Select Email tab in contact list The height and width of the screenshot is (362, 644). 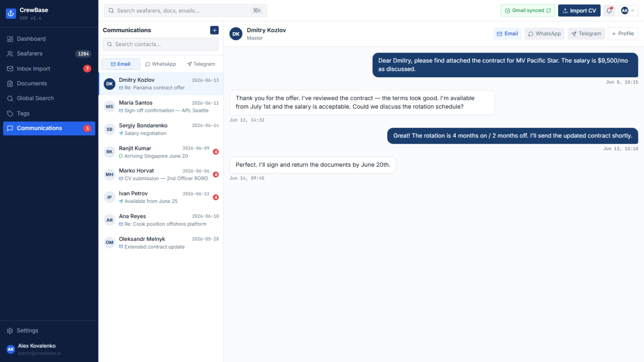coord(121,64)
